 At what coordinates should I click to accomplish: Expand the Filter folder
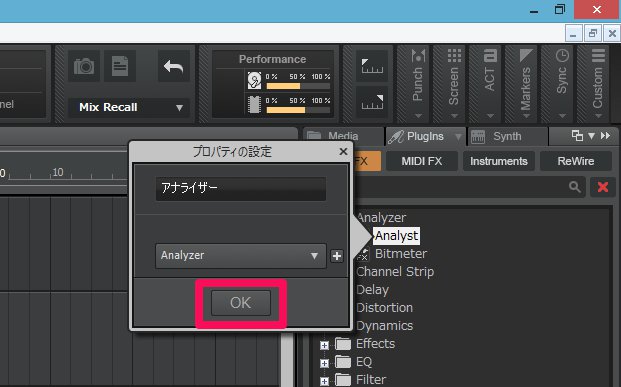click(x=324, y=381)
